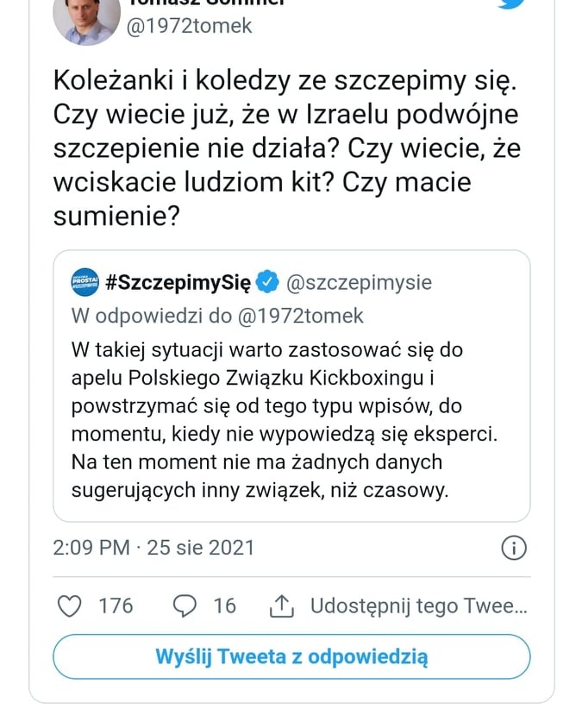
Task: Click the blue verified badge next to #SzczepimySię
Action: click(x=268, y=281)
